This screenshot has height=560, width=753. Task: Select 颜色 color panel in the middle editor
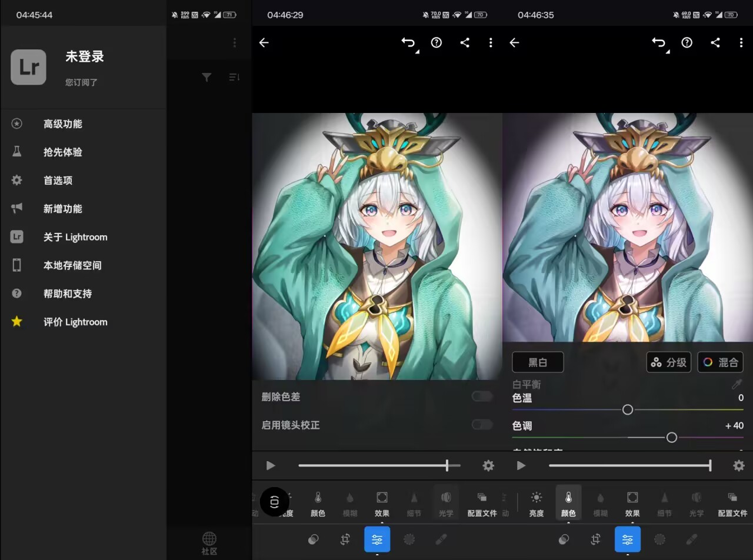[x=318, y=504]
